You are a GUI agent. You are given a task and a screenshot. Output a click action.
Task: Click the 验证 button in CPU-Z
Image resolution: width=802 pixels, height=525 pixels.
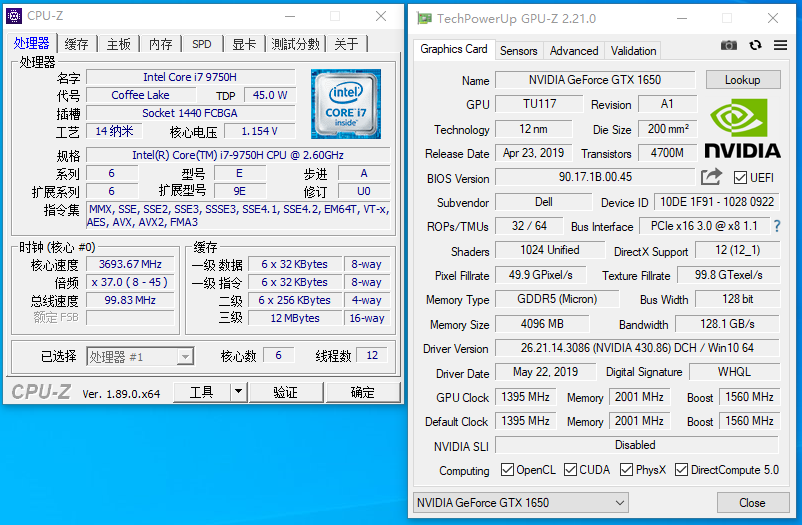click(x=285, y=392)
